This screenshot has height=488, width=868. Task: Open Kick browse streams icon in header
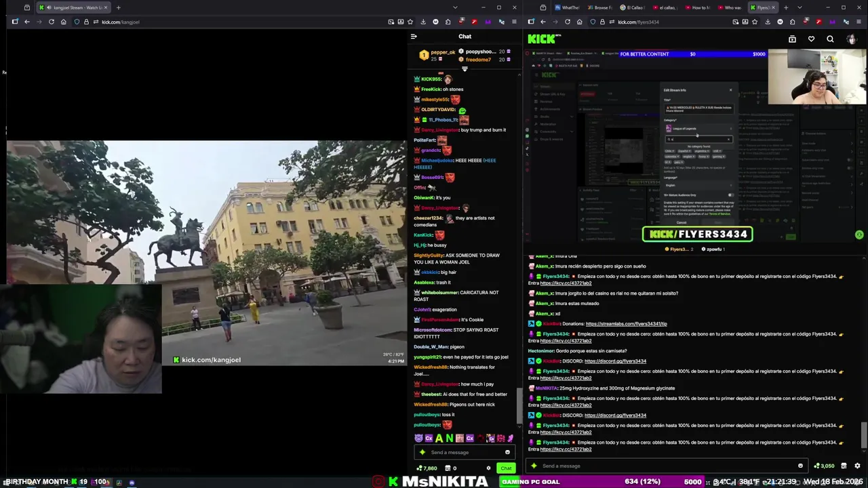792,39
